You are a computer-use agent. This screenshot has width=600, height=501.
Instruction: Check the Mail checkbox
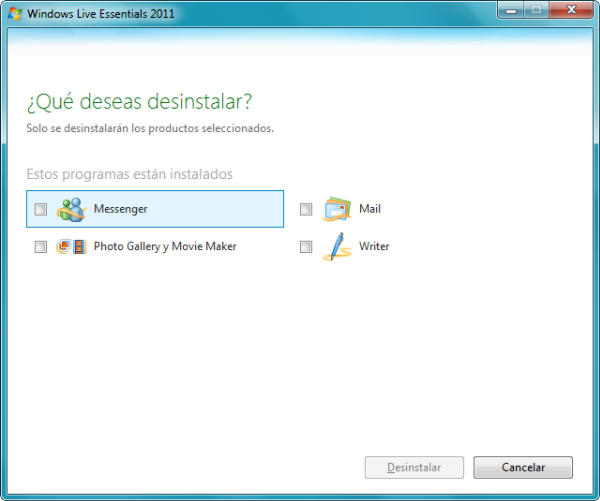pyautogui.click(x=306, y=209)
